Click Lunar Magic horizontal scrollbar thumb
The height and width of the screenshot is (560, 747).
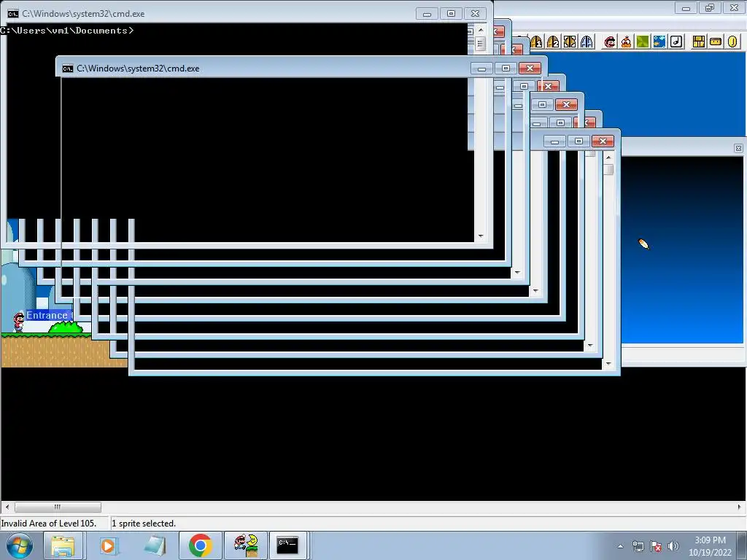(58, 507)
